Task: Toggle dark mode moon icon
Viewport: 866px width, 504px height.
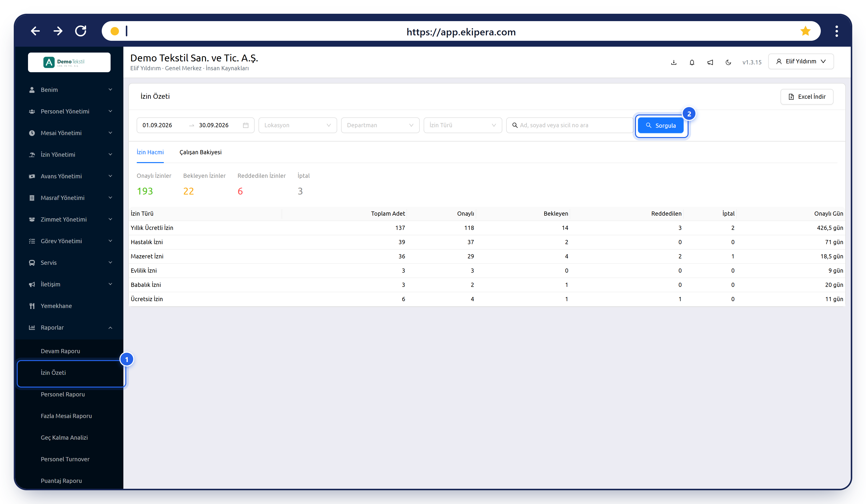Action: tap(728, 62)
